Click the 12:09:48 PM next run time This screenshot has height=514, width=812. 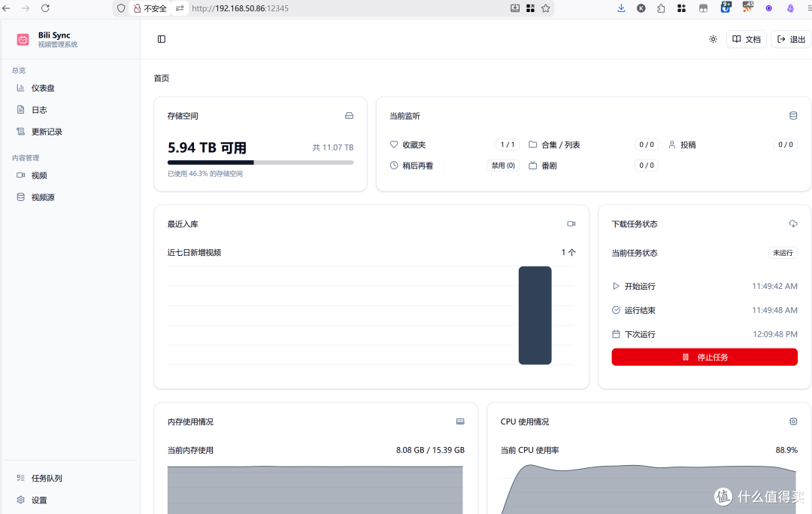774,334
